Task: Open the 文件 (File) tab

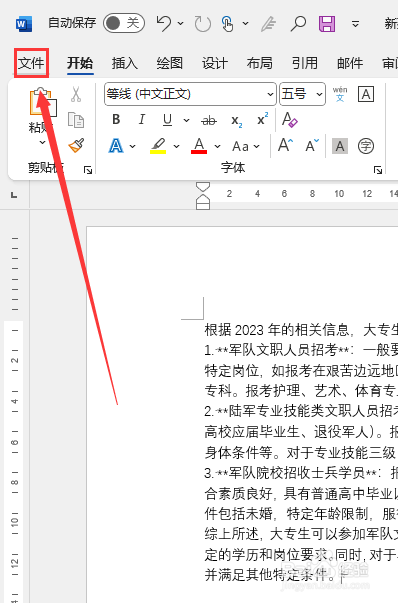Action: 31,63
